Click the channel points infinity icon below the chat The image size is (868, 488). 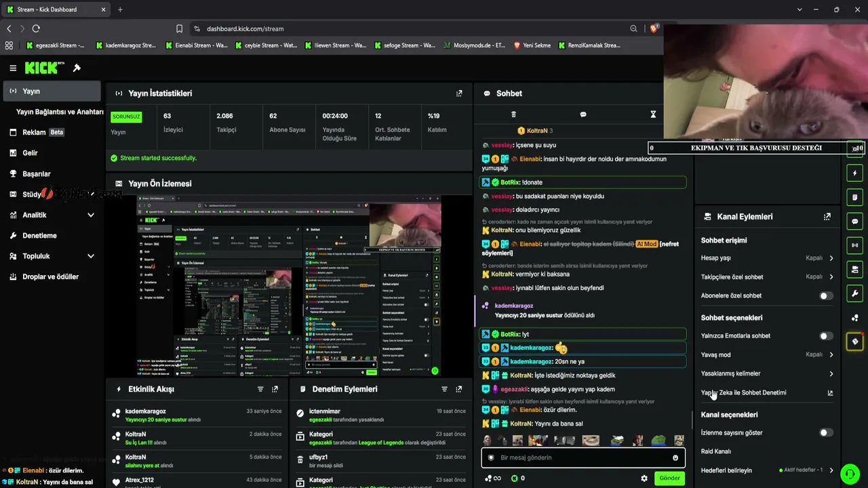point(493,478)
